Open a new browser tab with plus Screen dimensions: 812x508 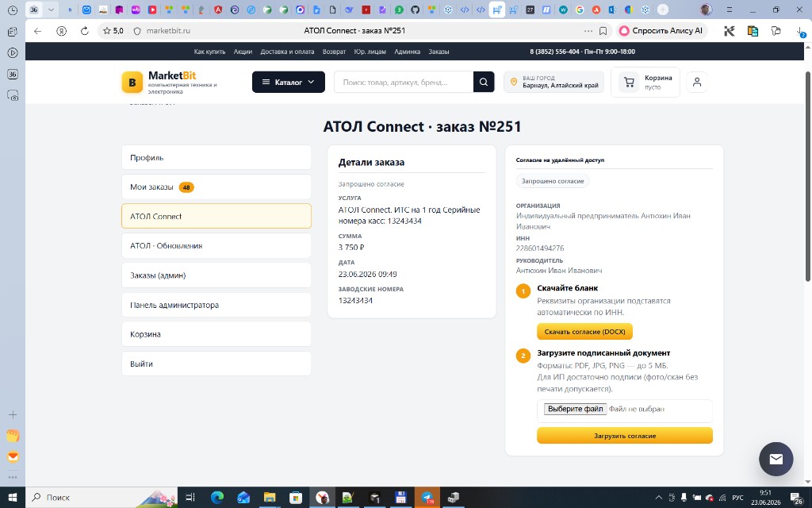pos(662,10)
